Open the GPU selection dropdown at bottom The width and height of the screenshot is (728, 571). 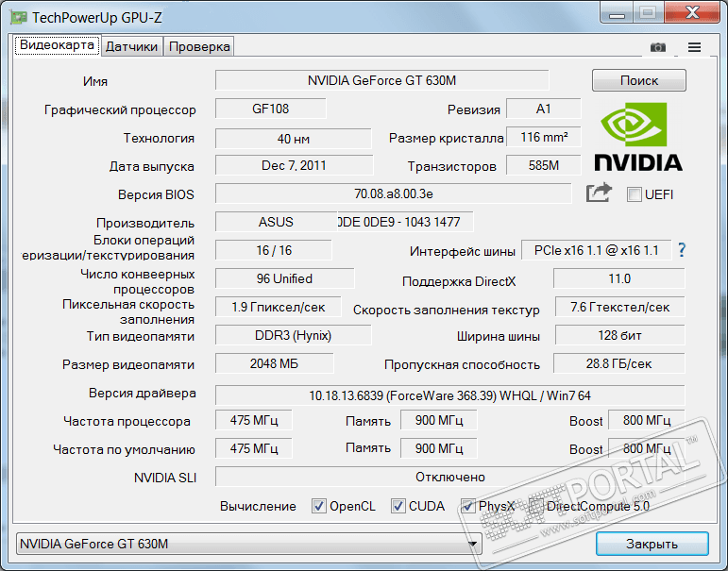pos(249,544)
